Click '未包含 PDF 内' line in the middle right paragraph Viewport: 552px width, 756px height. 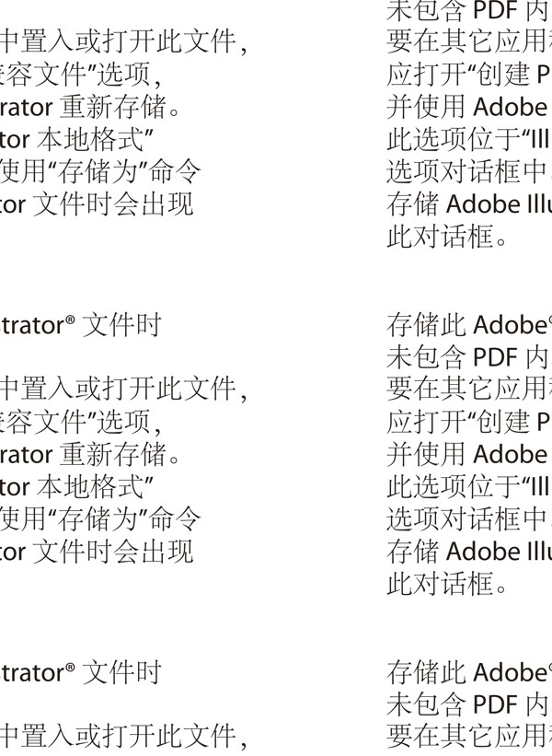469,356
